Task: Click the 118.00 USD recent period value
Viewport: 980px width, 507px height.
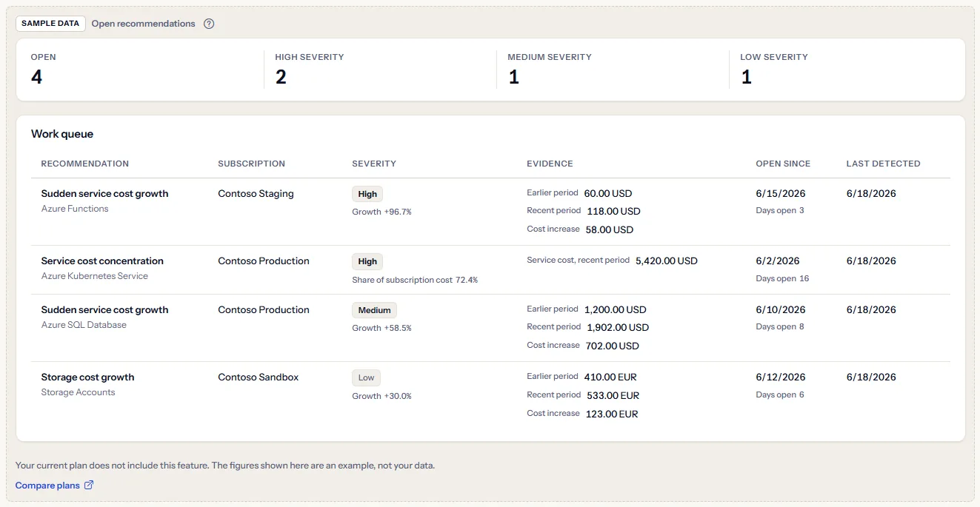Action: [x=614, y=212]
